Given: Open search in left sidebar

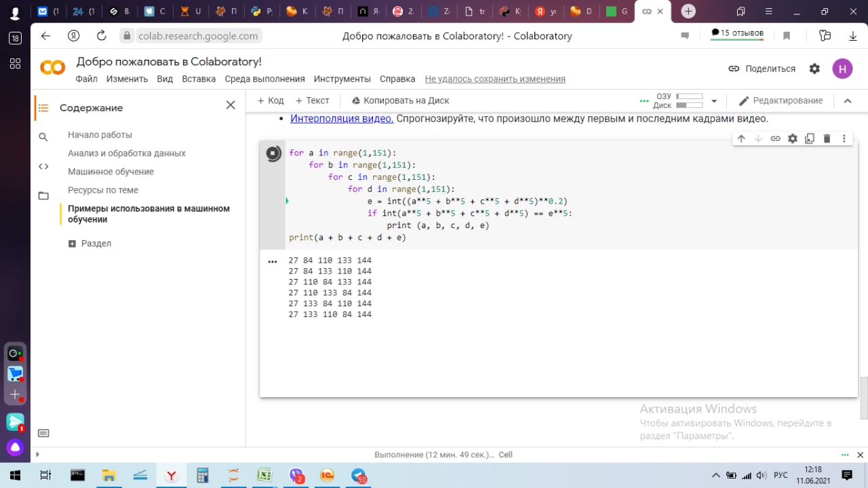Looking at the screenshot, I should tap(43, 137).
